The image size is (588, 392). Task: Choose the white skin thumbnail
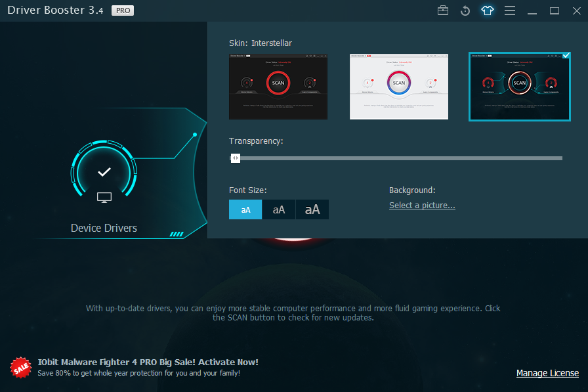[398, 86]
